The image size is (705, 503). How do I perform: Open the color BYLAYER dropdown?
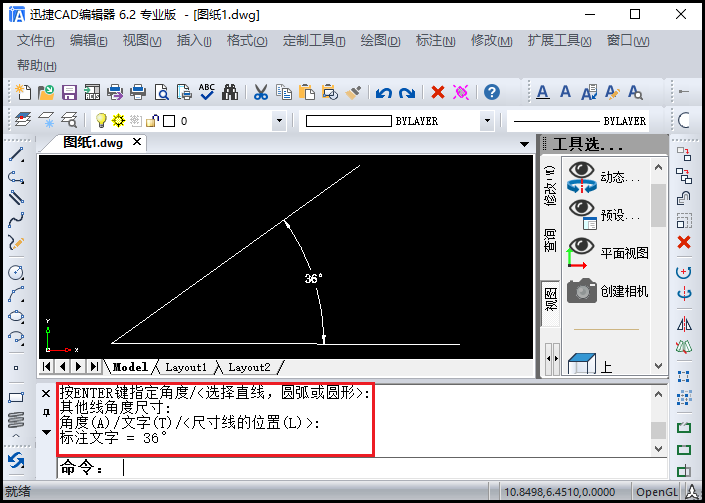[486, 120]
